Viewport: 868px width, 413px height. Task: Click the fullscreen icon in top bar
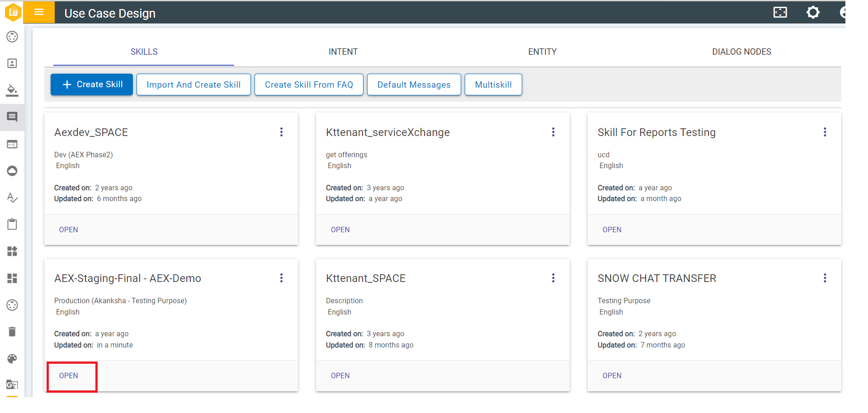(780, 12)
